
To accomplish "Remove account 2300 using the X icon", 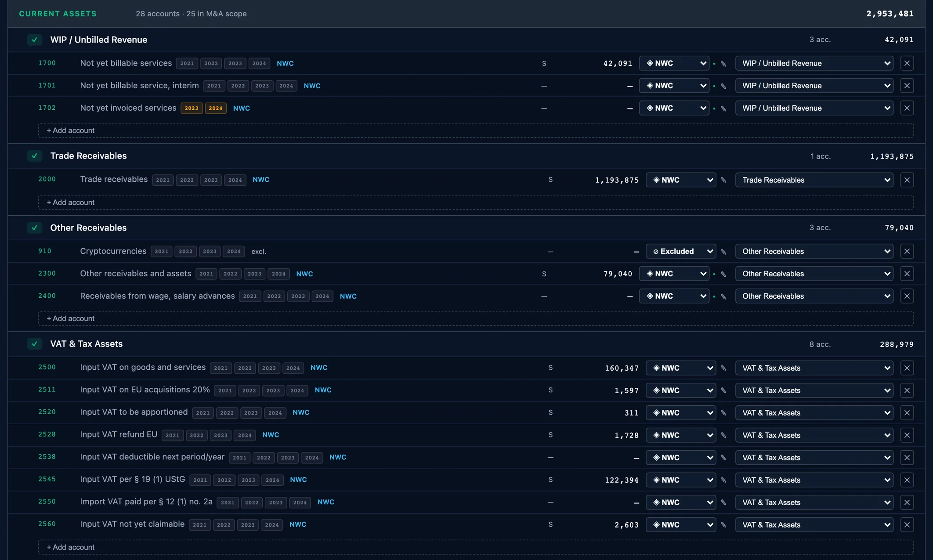I will pos(907,274).
